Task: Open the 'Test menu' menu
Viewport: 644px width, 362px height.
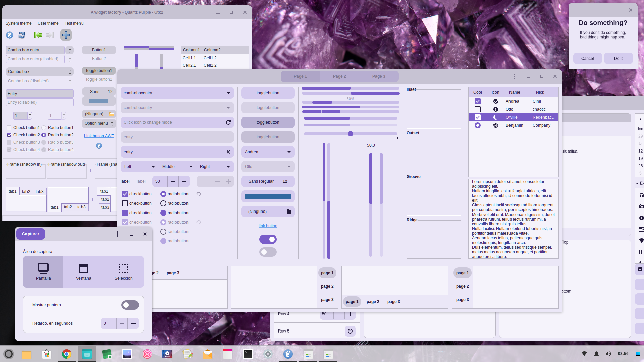Action: click(74, 23)
